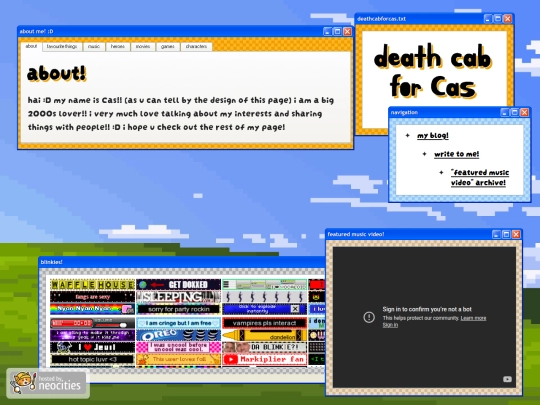This screenshot has width=540, height=405.
Task: Switch to the movies tab
Action: click(x=143, y=46)
